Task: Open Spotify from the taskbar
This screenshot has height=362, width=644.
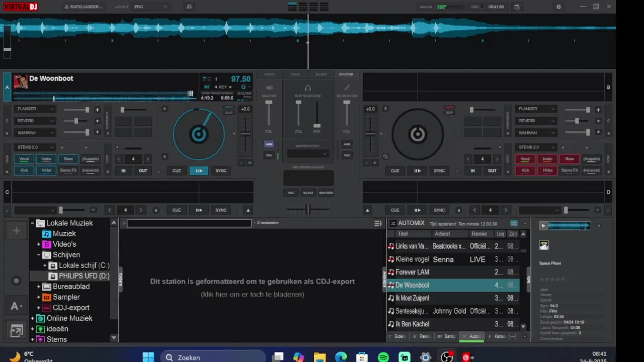Action: pos(383,357)
